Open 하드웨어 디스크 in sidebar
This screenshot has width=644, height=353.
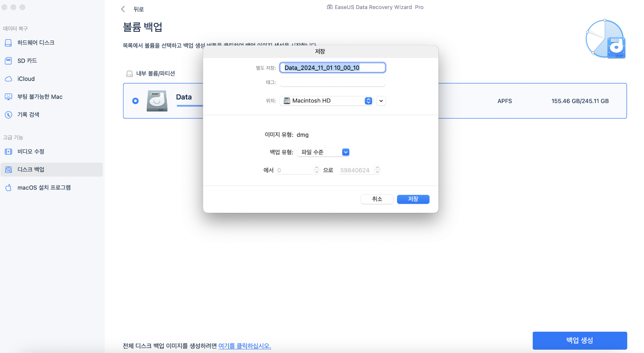coord(52,43)
